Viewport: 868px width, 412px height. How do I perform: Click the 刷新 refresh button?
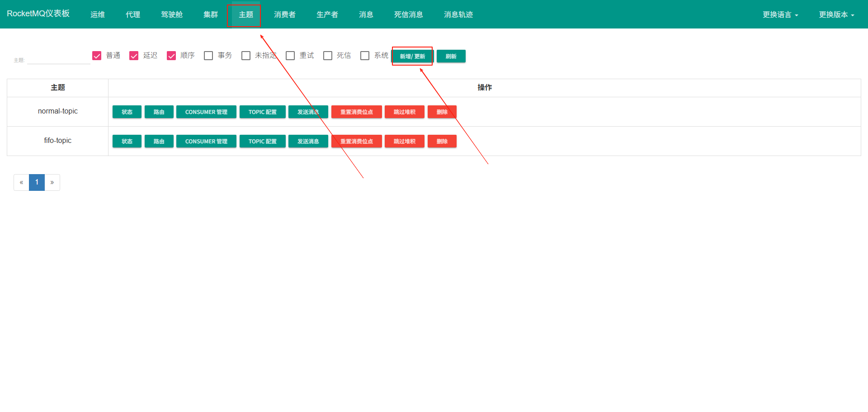coord(451,56)
